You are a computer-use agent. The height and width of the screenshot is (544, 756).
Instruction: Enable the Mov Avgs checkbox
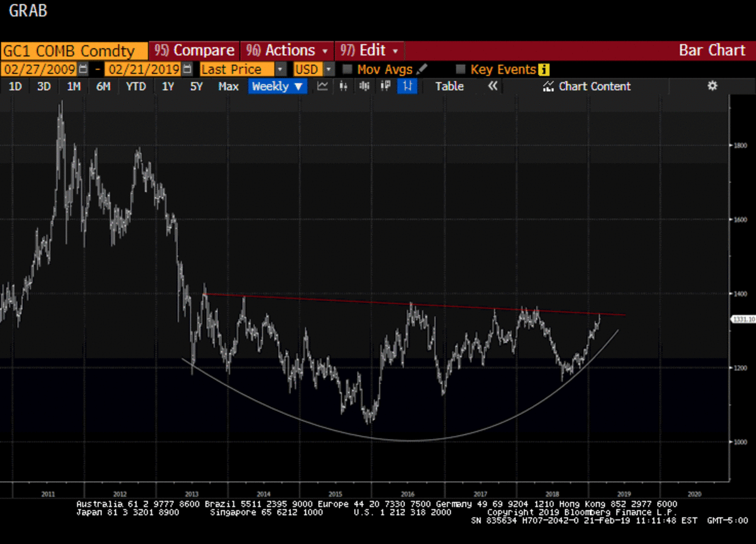point(347,69)
